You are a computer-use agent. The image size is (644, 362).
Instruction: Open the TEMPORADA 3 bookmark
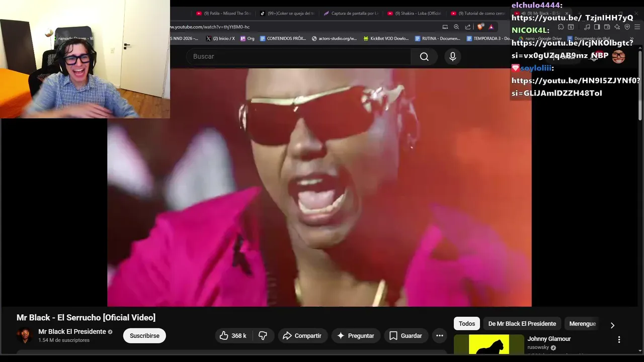click(489, 38)
